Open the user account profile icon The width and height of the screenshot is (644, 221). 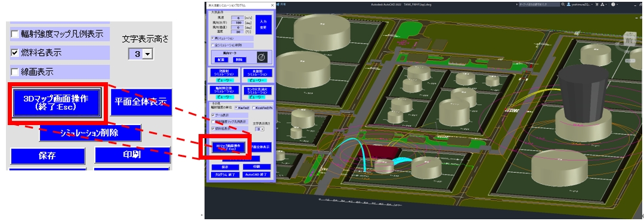pyautogui.click(x=568, y=4)
